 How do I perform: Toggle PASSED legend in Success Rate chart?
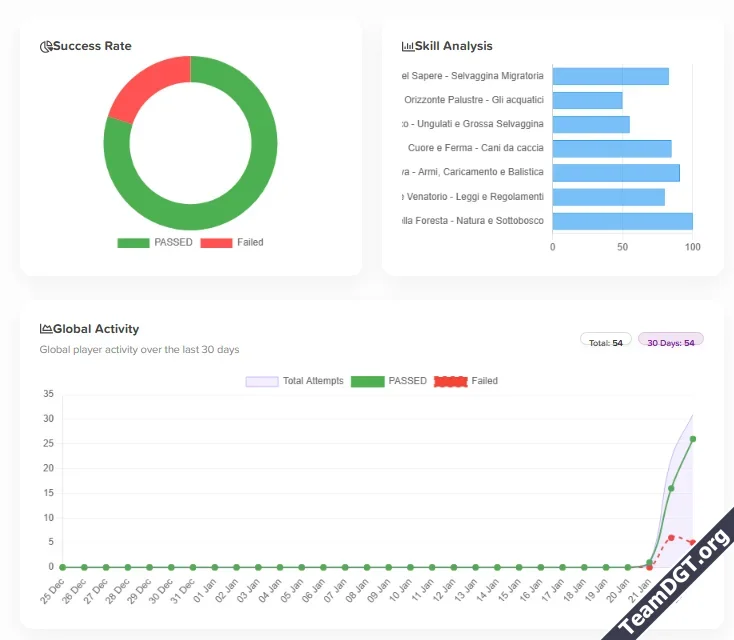pyautogui.click(x=155, y=242)
